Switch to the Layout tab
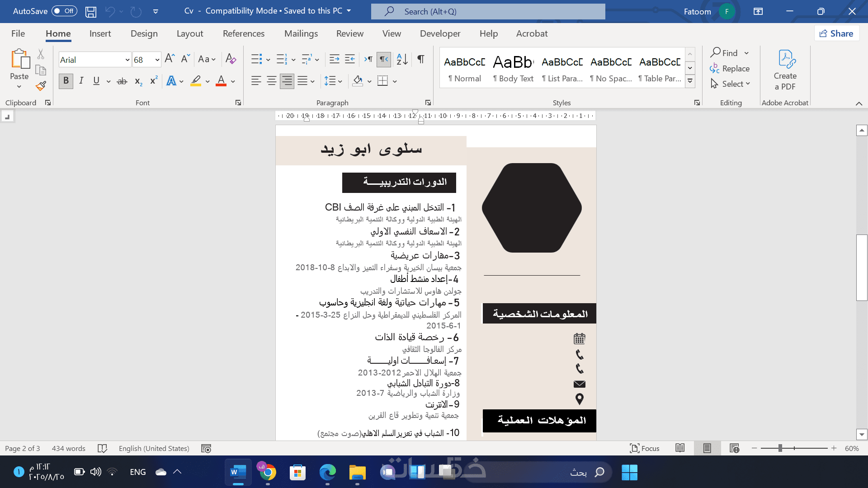This screenshot has height=488, width=868. [x=189, y=33]
